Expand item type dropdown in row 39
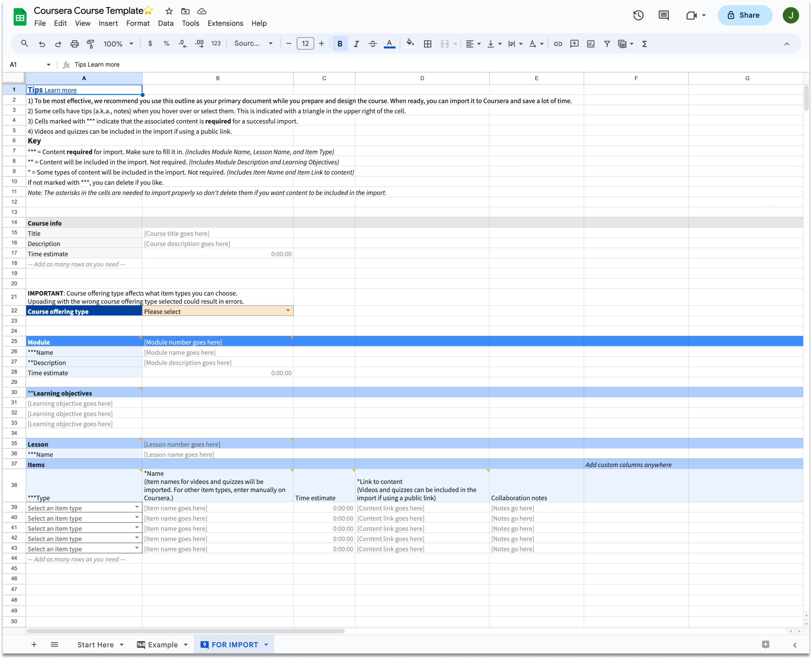The height and width of the screenshot is (659, 812). 137,507
